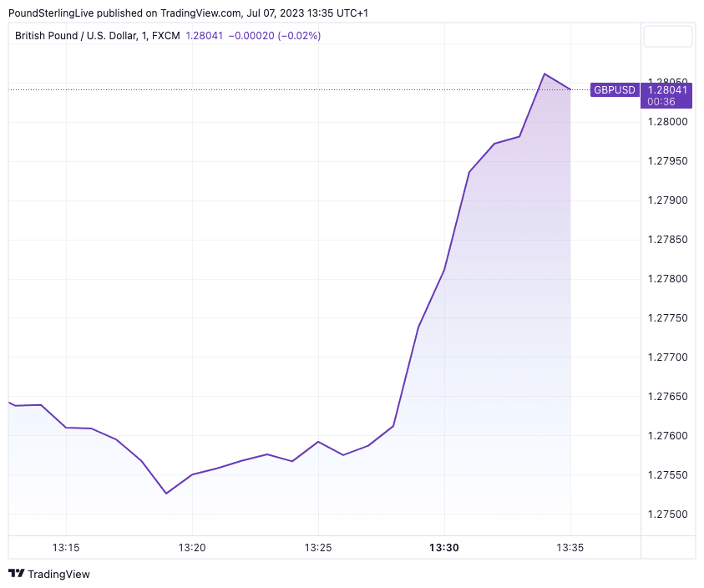Click the TradingView logo icon
Viewport: 704px width, 588px height.
[x=16, y=574]
